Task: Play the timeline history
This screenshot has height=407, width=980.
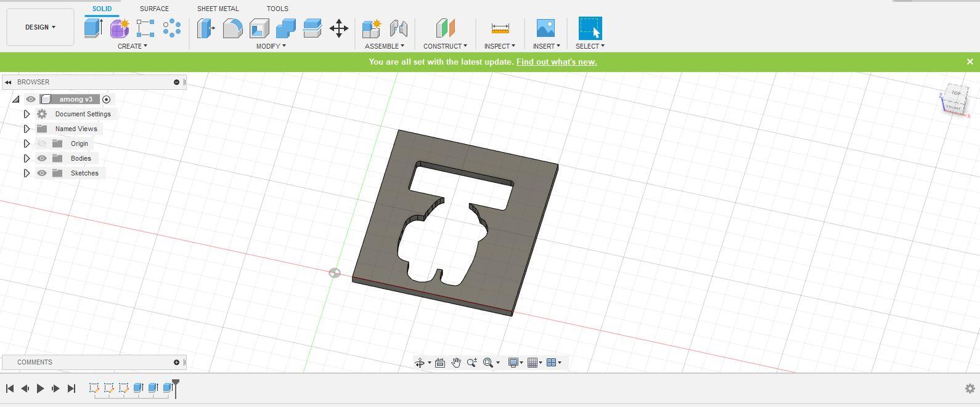Action: pos(40,389)
